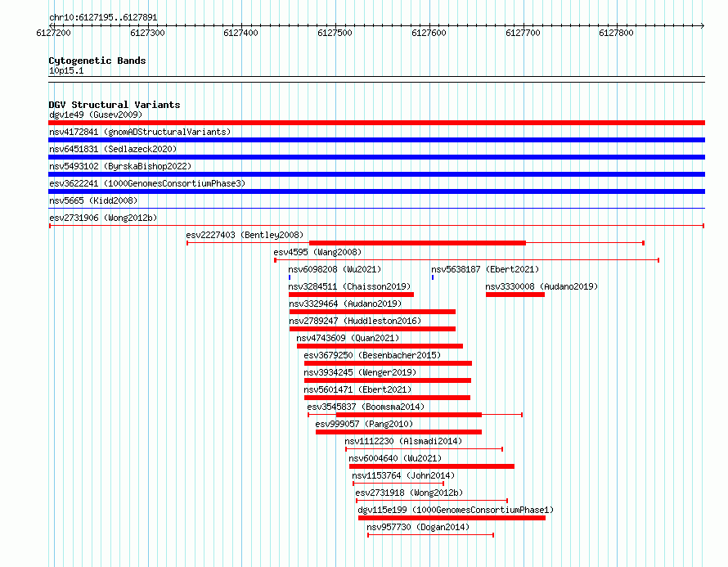Click the small blue mark under nsv5638187
Viewport: 728px width, 567px height.
click(x=433, y=277)
